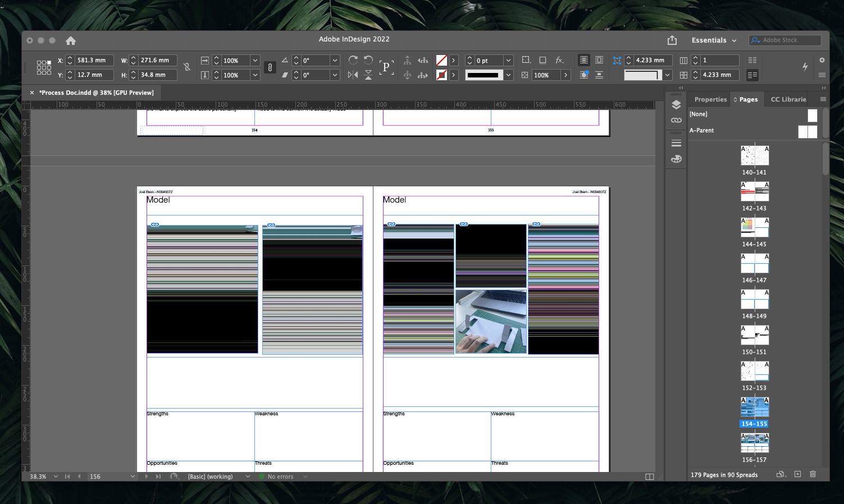The height and width of the screenshot is (504, 844).
Task: Click the Fill color swap icon with red slash
Action: [x=442, y=60]
